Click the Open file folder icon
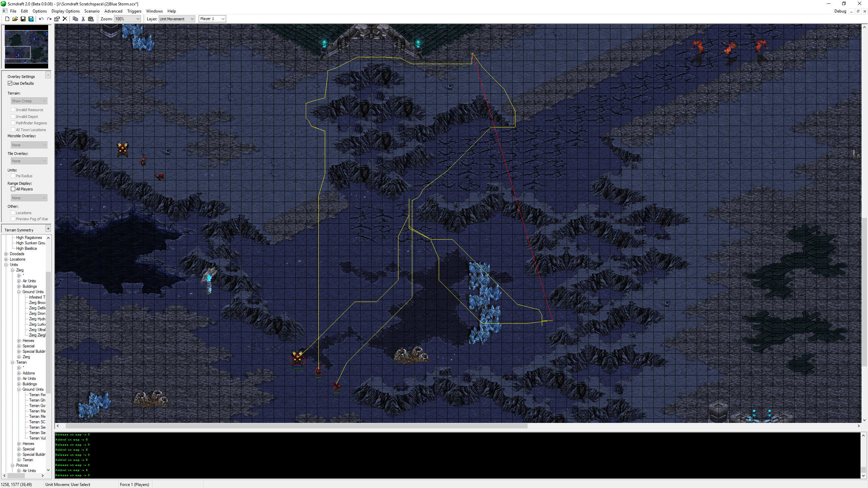The width and height of the screenshot is (868, 488). pos(15,19)
